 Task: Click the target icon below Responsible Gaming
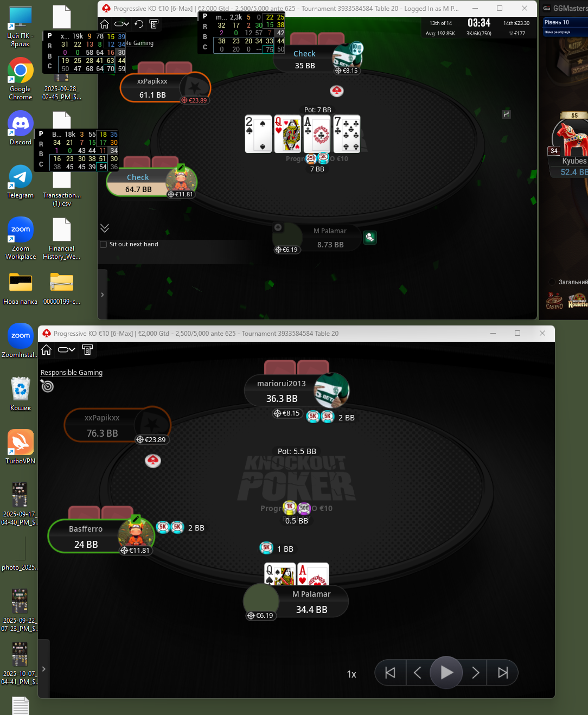[47, 386]
